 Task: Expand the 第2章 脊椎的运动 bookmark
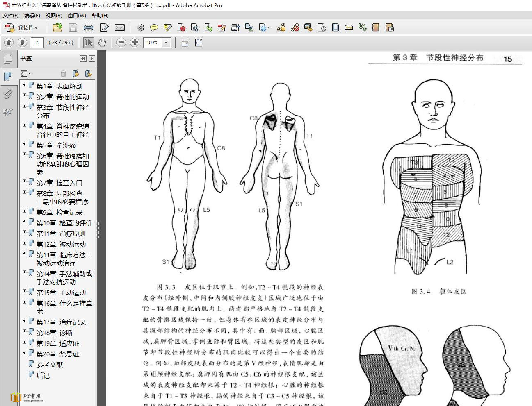coord(24,95)
